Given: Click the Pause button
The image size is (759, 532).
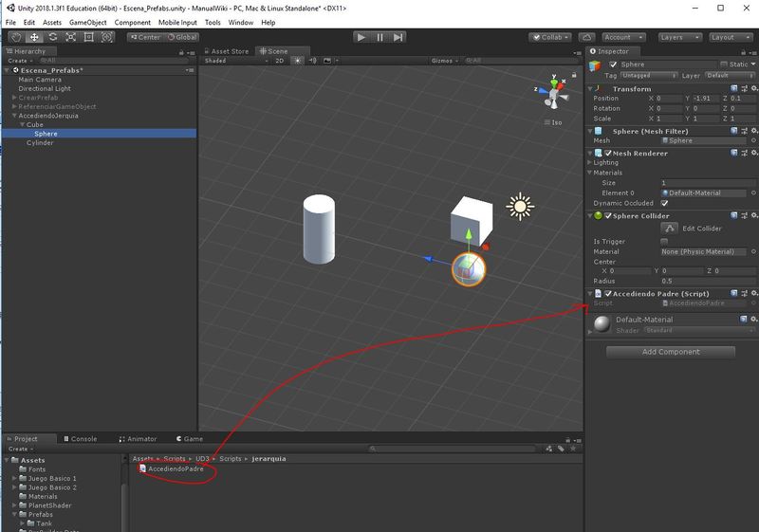Looking at the screenshot, I should pos(379,37).
